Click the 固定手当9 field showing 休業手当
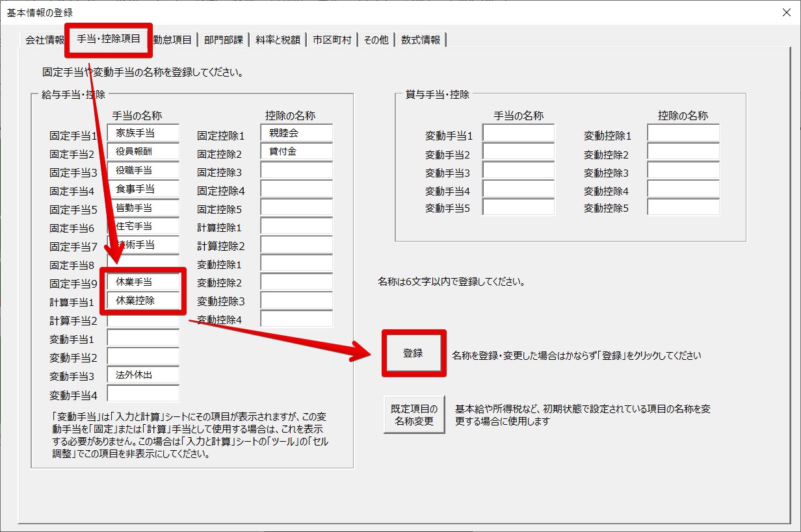 click(143, 282)
